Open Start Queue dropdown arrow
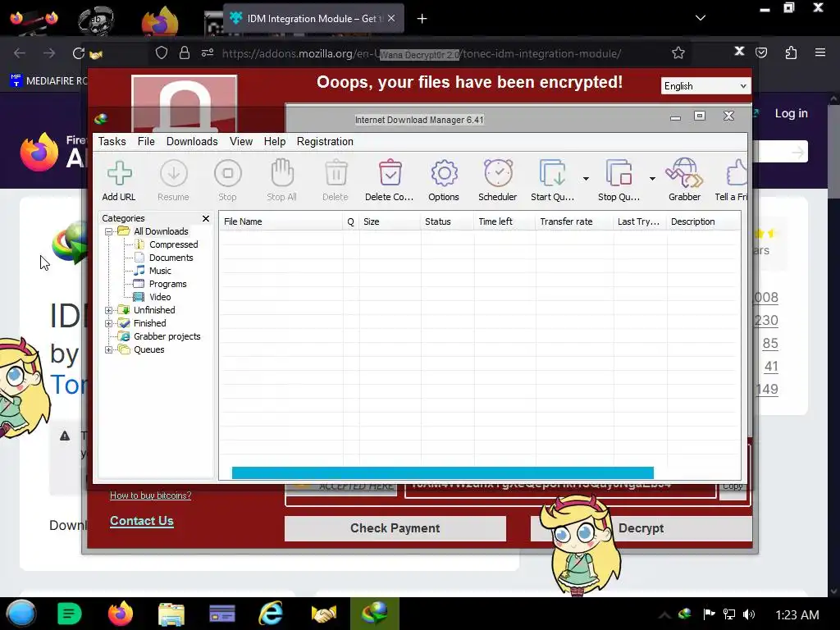The width and height of the screenshot is (840, 630). (586, 178)
